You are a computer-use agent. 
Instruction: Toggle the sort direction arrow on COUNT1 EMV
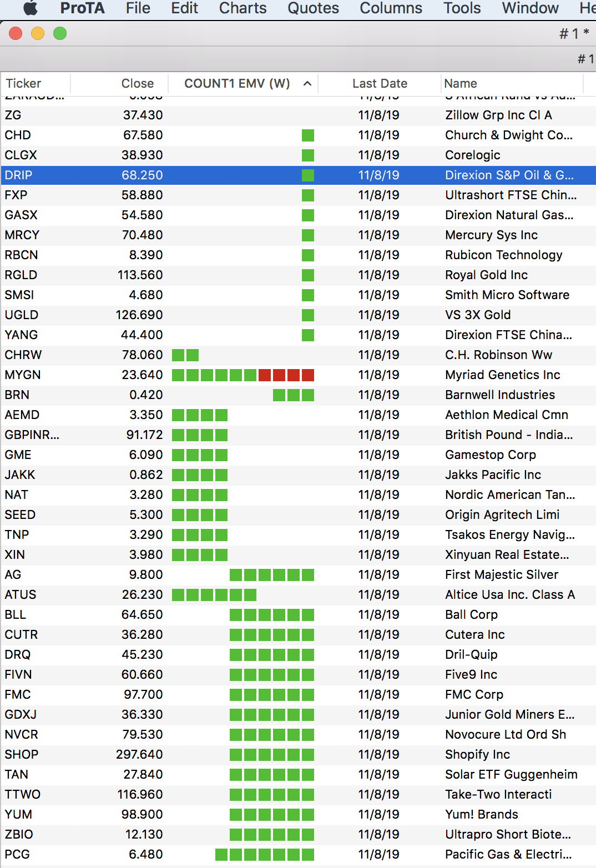pyautogui.click(x=307, y=84)
